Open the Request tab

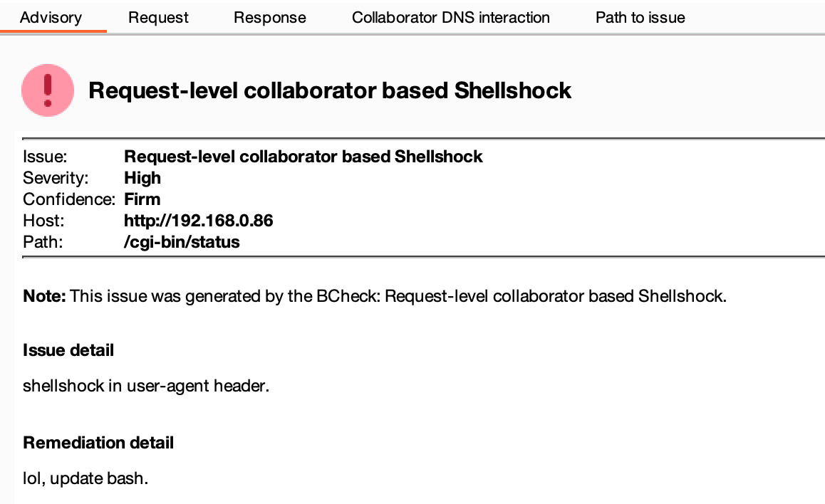coord(158,18)
